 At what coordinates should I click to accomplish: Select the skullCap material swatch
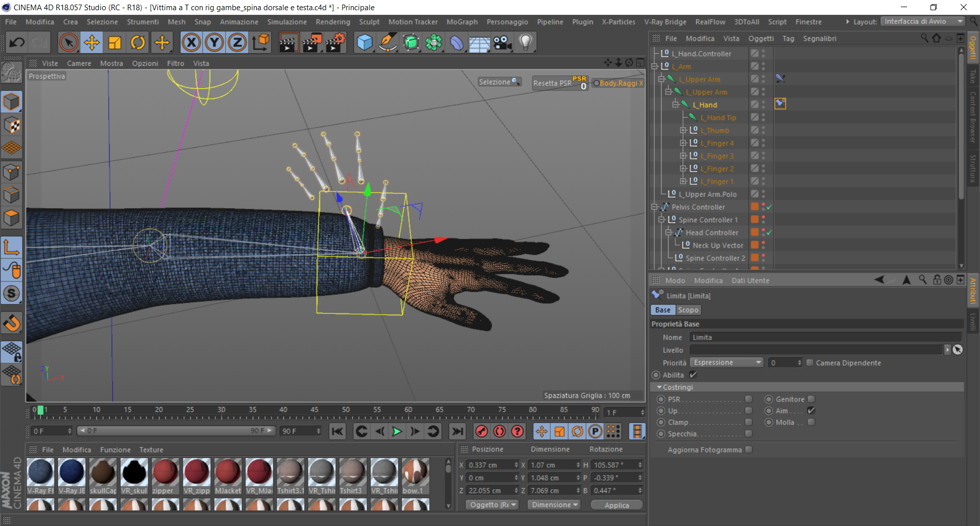click(103, 476)
